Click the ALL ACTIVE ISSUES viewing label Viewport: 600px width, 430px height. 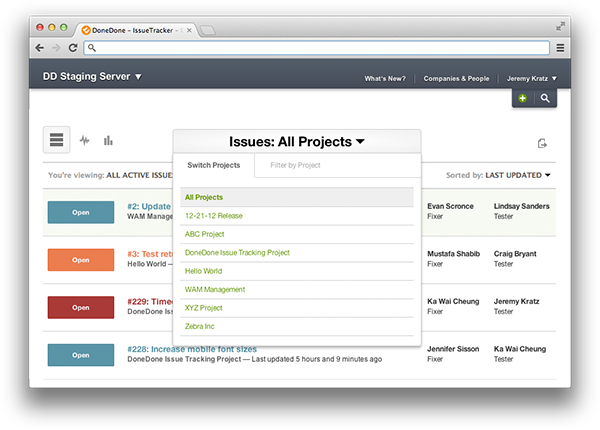pos(139,175)
